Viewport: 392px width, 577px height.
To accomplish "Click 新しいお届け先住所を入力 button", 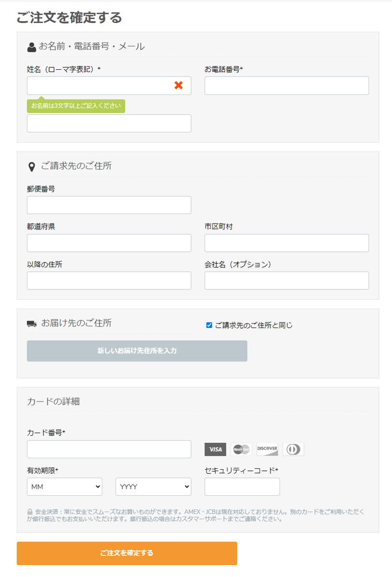I will (x=137, y=351).
